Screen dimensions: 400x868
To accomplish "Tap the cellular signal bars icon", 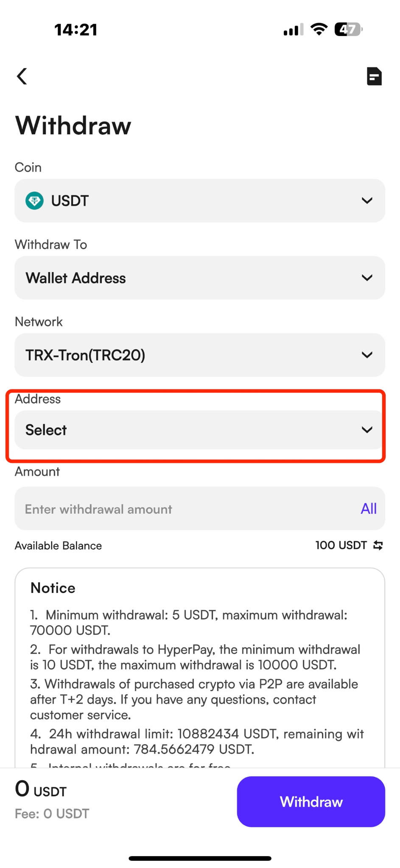I will point(294,30).
